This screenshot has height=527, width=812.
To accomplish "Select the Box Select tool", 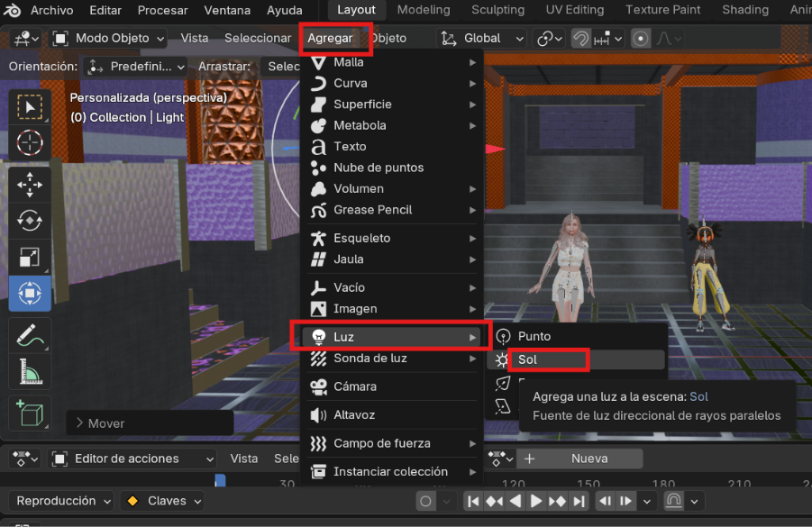I will click(30, 107).
